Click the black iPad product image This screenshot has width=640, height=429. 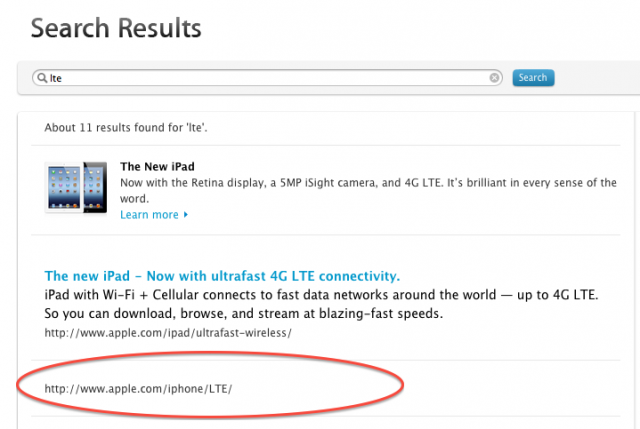[97, 187]
